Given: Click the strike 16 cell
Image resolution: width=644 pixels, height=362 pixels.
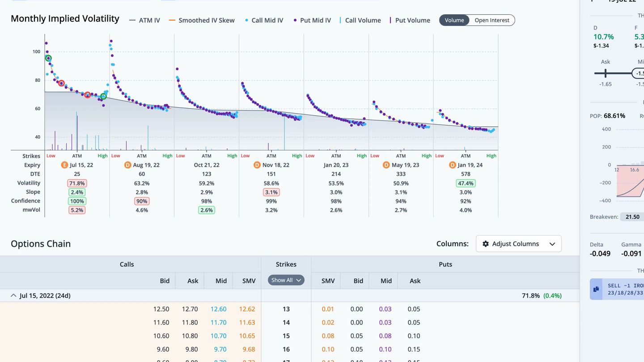Looking at the screenshot, I should pos(286,349).
